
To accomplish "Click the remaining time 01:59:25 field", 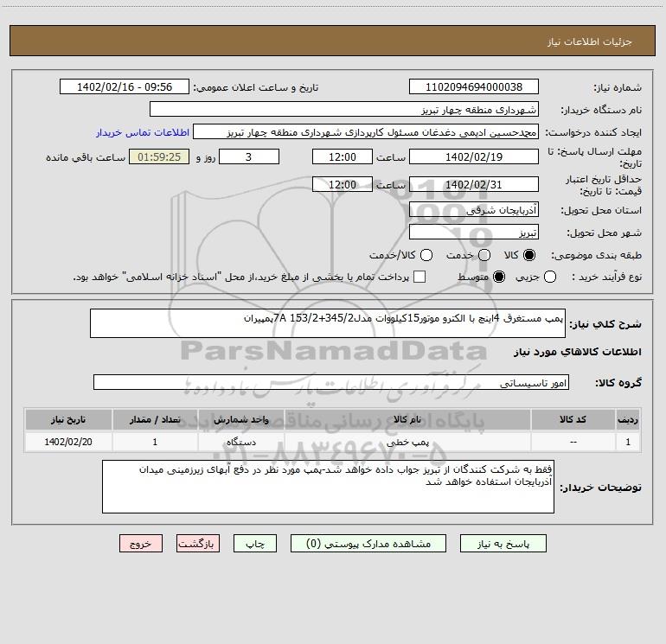I will (159, 156).
